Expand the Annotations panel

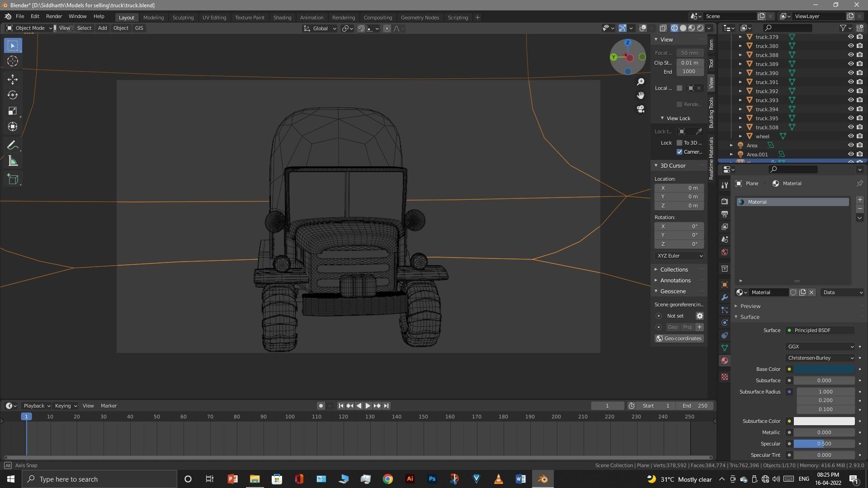click(x=675, y=281)
